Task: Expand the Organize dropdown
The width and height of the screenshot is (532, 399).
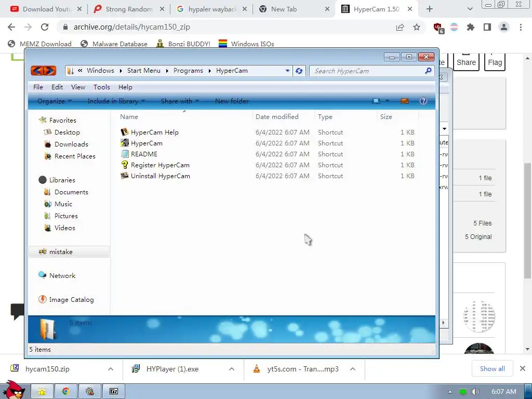Action: click(x=54, y=101)
